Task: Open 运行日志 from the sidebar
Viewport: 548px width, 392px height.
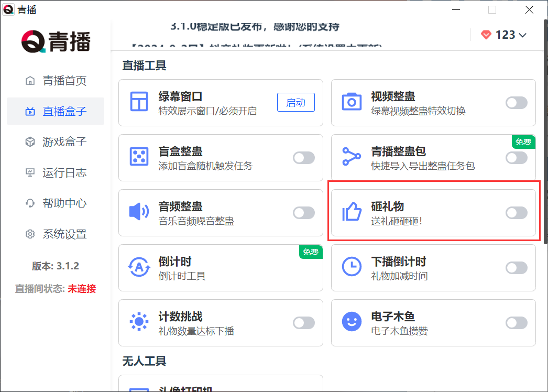Action: 64,173
